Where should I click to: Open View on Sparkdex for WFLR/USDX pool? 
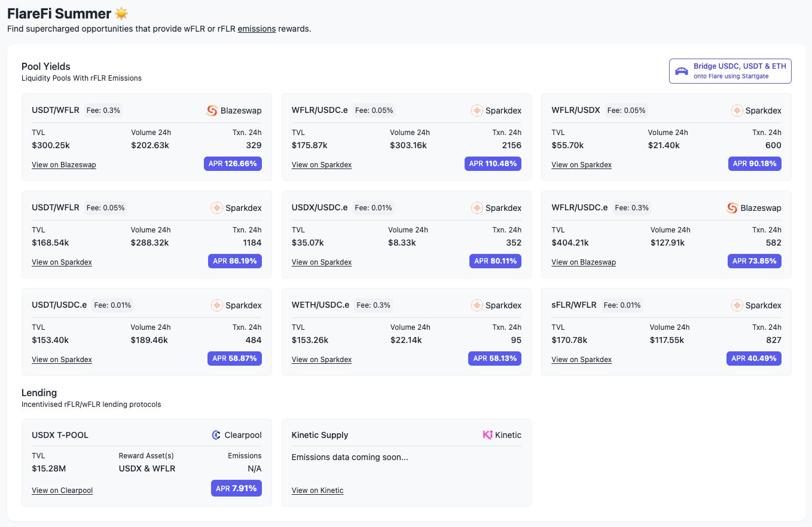click(x=581, y=165)
